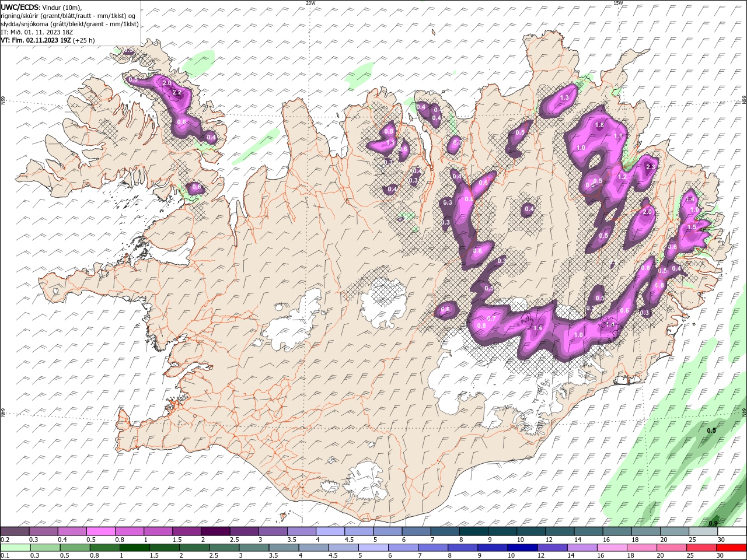This screenshot has height=560, width=747.
Task: Click the palest green rain swatch labeled 0.1
Action: pyautogui.click(x=15, y=548)
